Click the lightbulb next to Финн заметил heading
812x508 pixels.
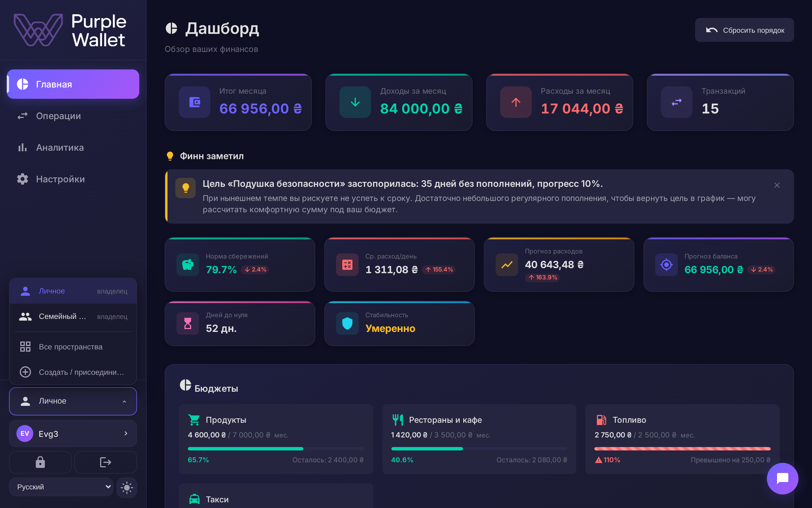[x=170, y=156]
